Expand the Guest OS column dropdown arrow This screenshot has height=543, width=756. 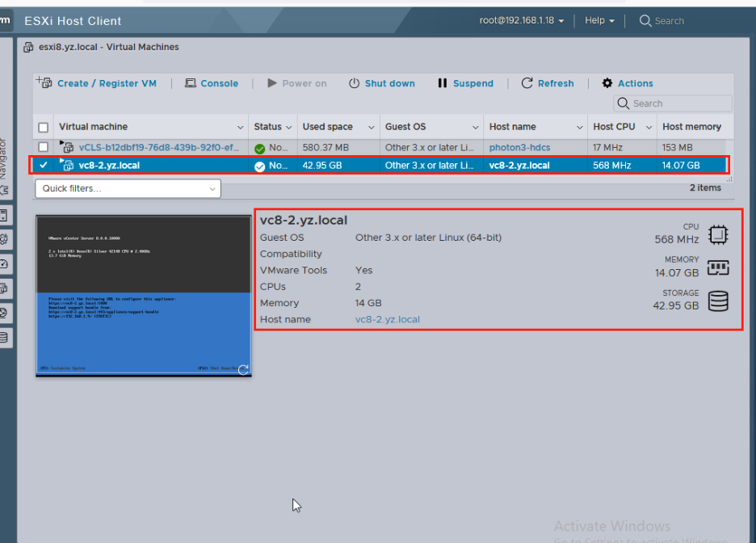pos(475,127)
